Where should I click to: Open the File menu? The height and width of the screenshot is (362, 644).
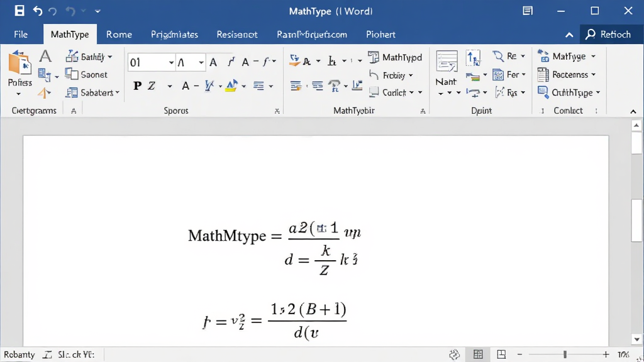pos(21,35)
